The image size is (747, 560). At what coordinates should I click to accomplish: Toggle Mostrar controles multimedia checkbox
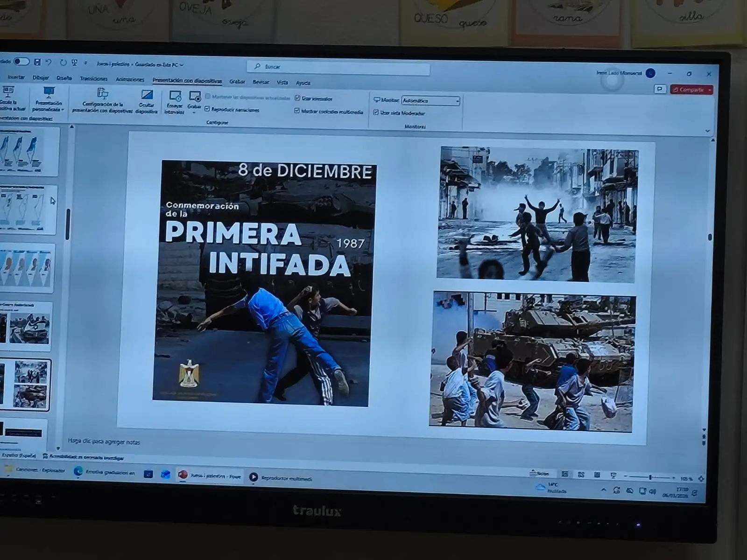(297, 111)
